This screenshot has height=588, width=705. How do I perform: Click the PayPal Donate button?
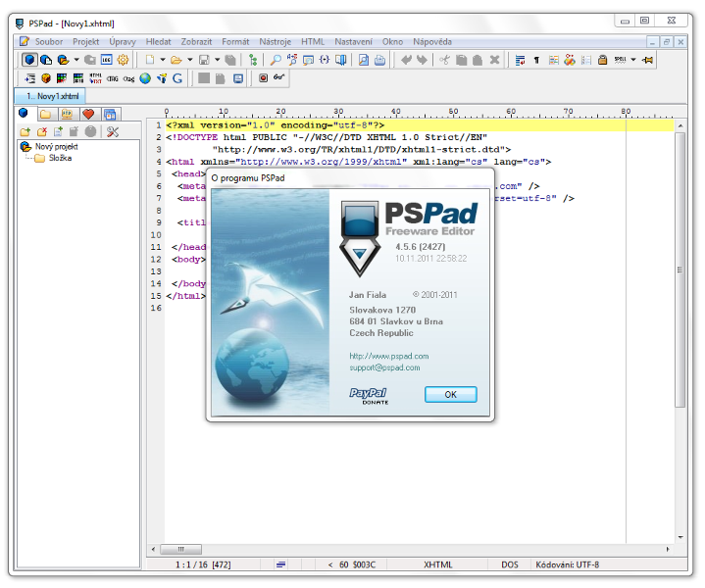coord(369,396)
